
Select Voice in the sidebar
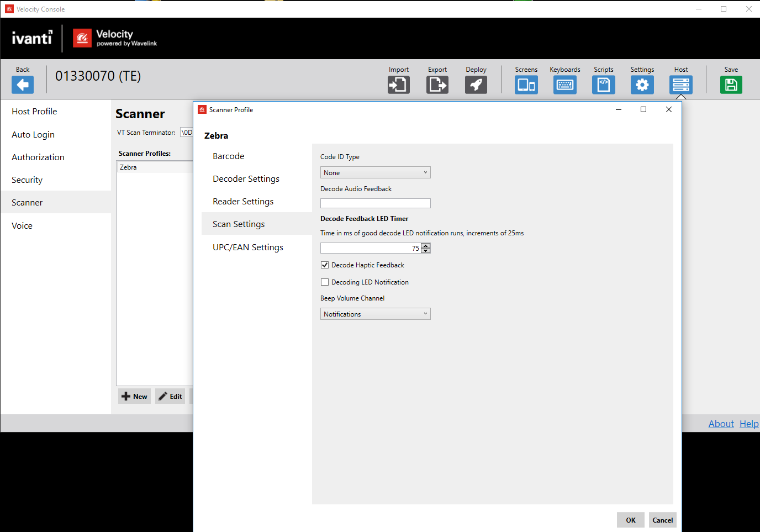22,225
